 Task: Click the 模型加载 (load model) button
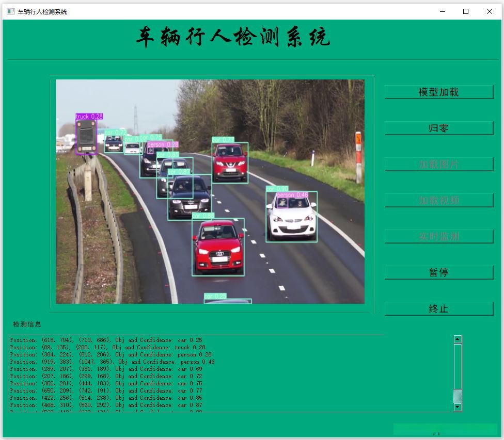pyautogui.click(x=438, y=92)
